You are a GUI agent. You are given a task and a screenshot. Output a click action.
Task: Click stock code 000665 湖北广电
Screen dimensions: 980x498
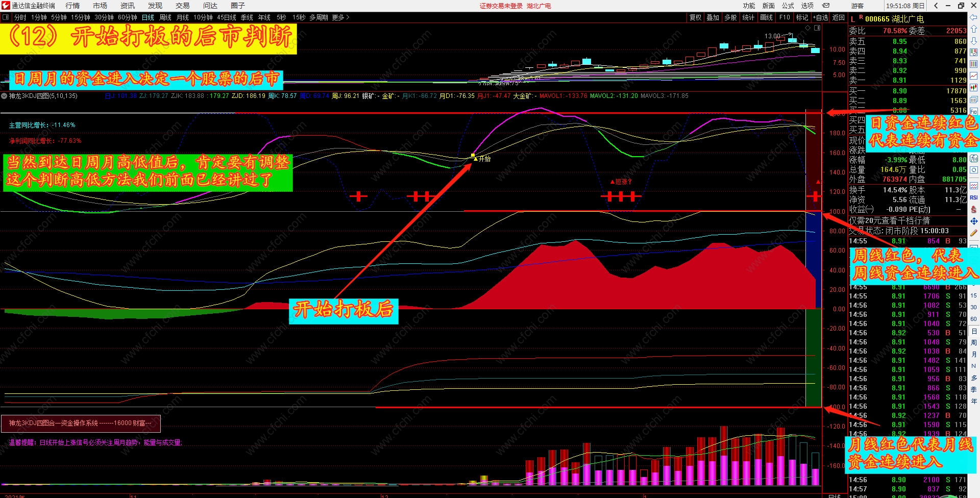coord(894,19)
